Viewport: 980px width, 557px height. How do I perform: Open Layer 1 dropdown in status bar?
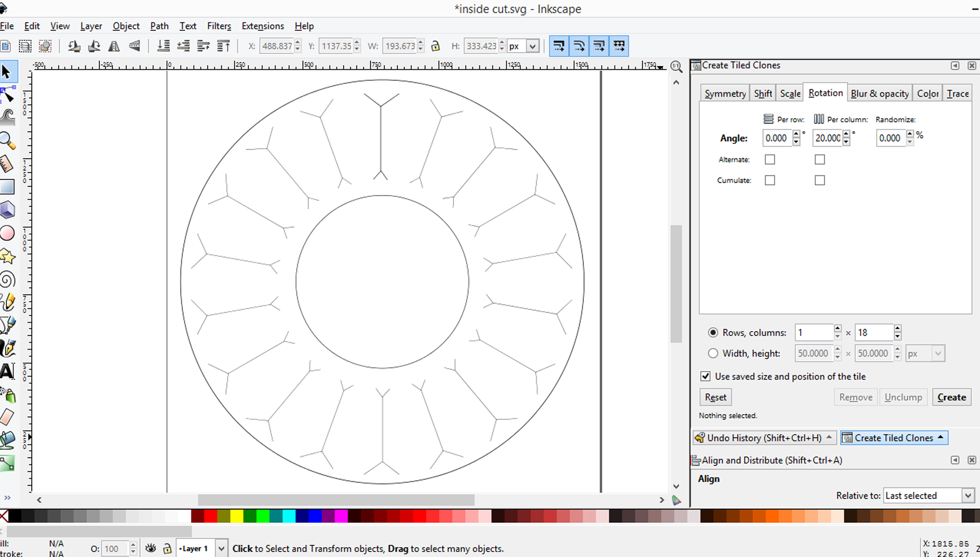click(221, 548)
